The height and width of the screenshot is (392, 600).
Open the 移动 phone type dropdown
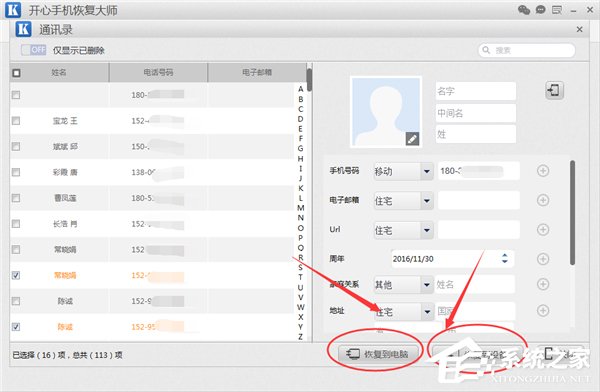click(403, 171)
